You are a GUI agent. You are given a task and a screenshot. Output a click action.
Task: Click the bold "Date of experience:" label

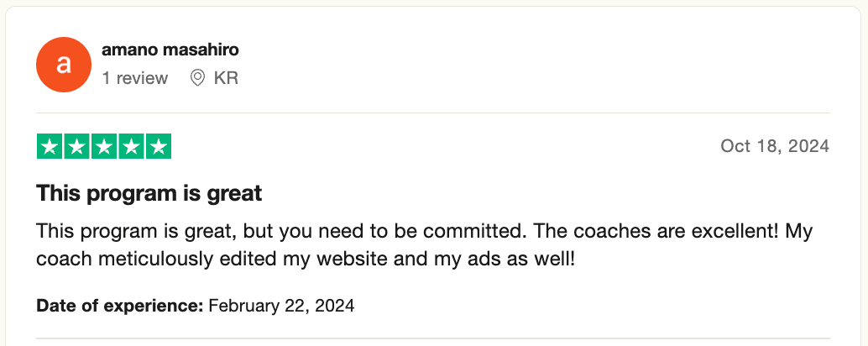tap(120, 306)
